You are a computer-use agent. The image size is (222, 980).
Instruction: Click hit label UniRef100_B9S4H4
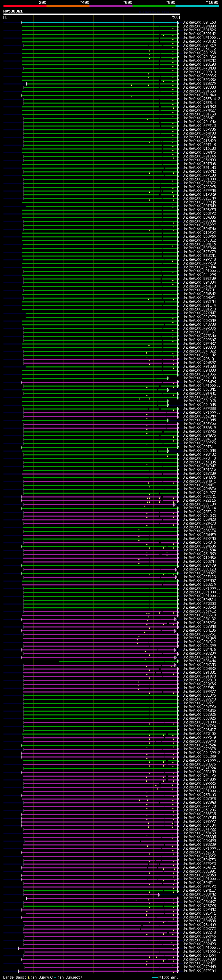[199, 661]
